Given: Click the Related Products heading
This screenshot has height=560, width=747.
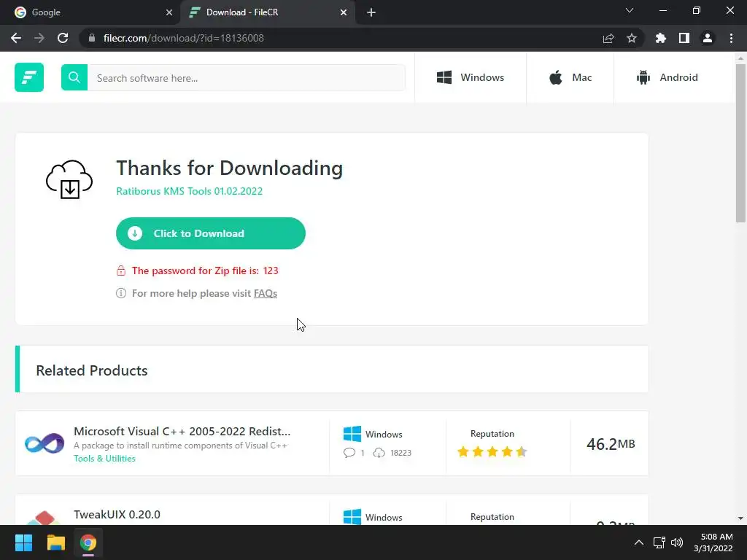Looking at the screenshot, I should [92, 370].
